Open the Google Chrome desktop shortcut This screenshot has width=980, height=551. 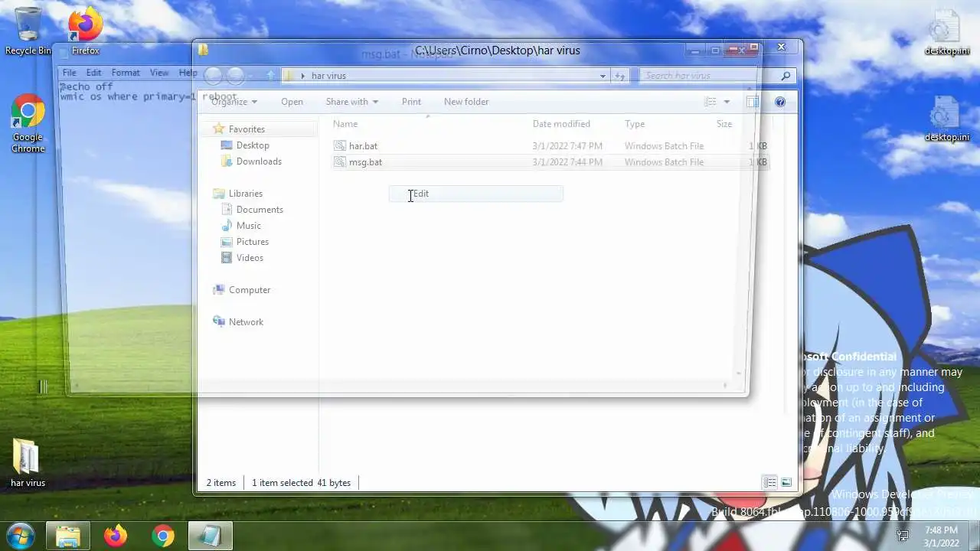click(28, 124)
